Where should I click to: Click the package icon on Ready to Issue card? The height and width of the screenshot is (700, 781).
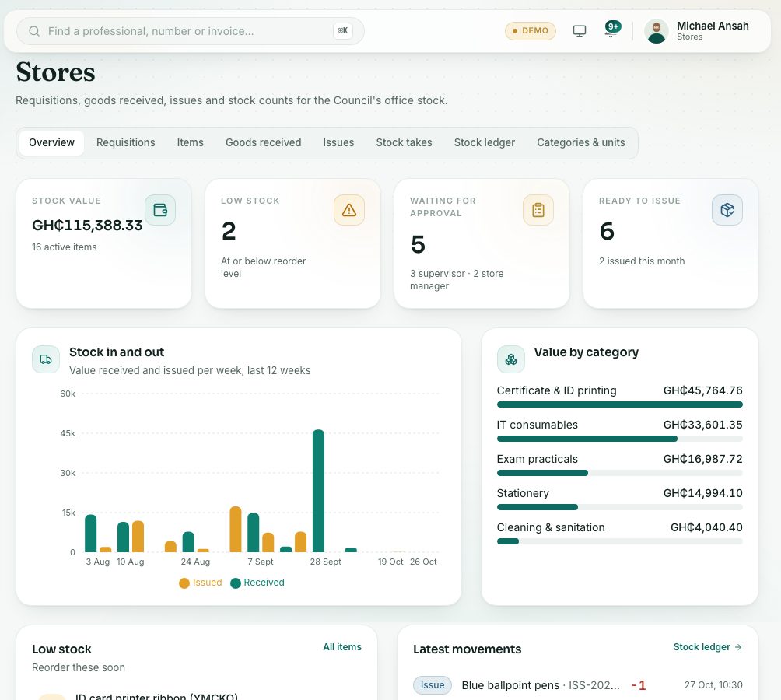[727, 210]
